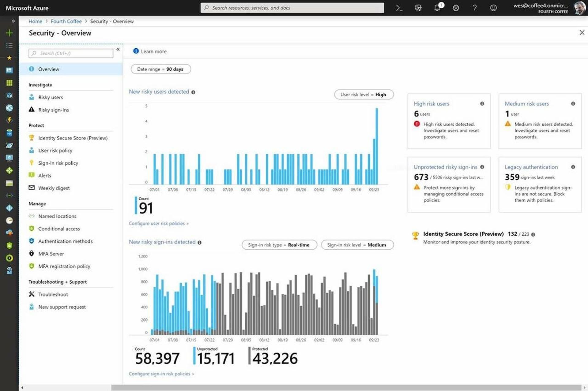Go to Home breadcrumb
The image size is (588, 391).
35,21
